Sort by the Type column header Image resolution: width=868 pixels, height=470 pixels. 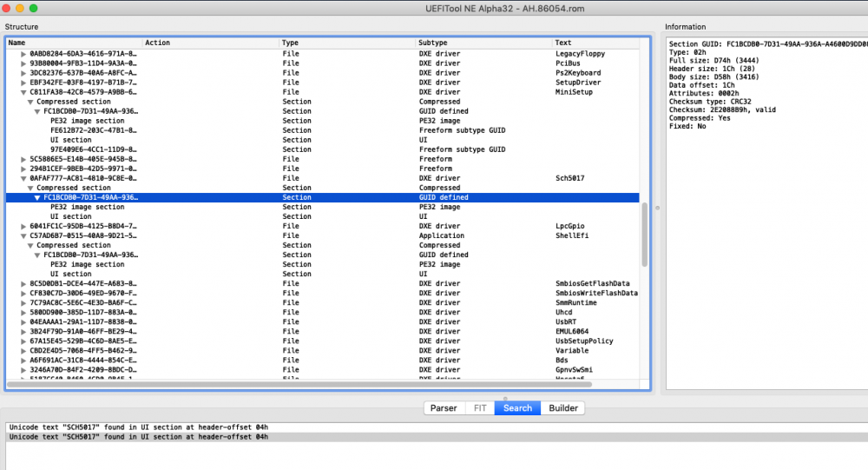click(x=347, y=43)
